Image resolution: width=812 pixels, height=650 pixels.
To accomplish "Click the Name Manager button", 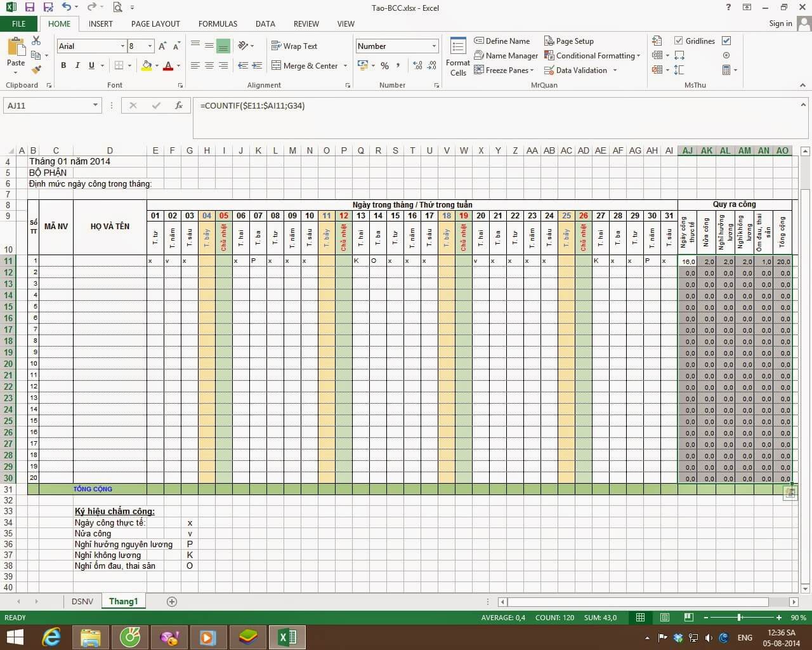I will pyautogui.click(x=506, y=55).
